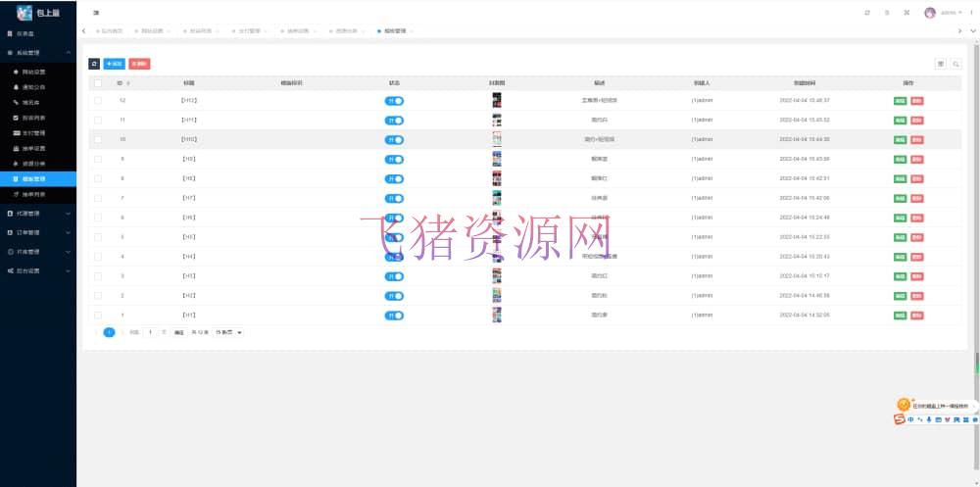Expand the 代理管理 sidebar group
This screenshot has height=487, width=980.
pyautogui.click(x=38, y=214)
